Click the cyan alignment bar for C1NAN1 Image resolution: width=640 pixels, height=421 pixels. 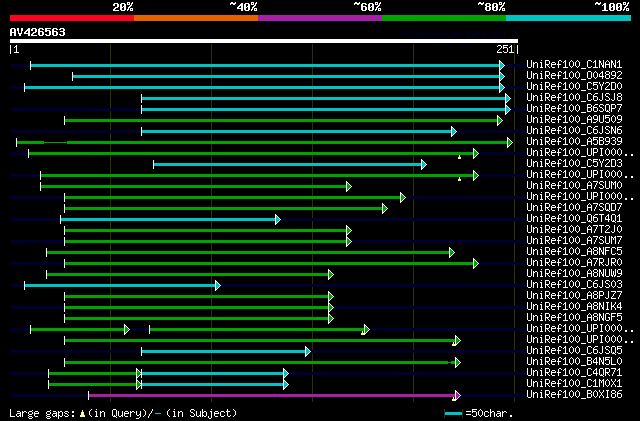(x=265, y=66)
